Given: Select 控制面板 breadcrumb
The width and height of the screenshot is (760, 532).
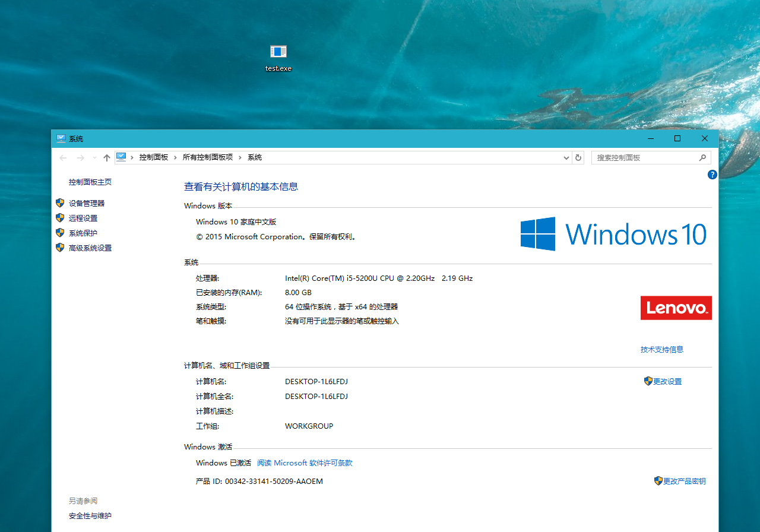Looking at the screenshot, I should pyautogui.click(x=154, y=157).
